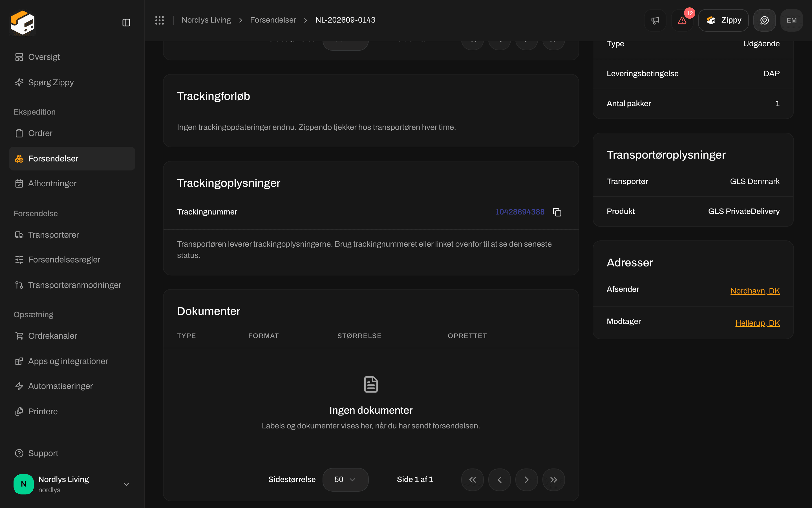
Task: Select Forsendelser in sidebar
Action: (72, 159)
